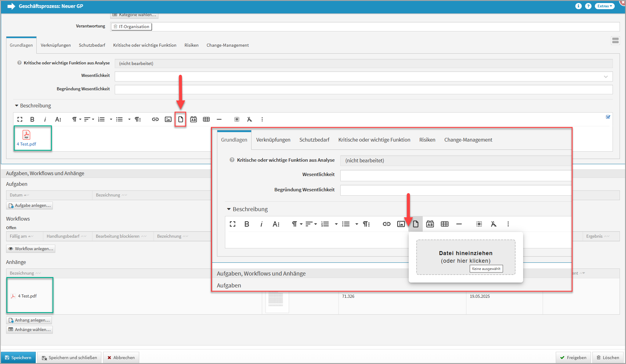Open the Extras dropdown menu
The width and height of the screenshot is (626, 364).
[x=604, y=6]
